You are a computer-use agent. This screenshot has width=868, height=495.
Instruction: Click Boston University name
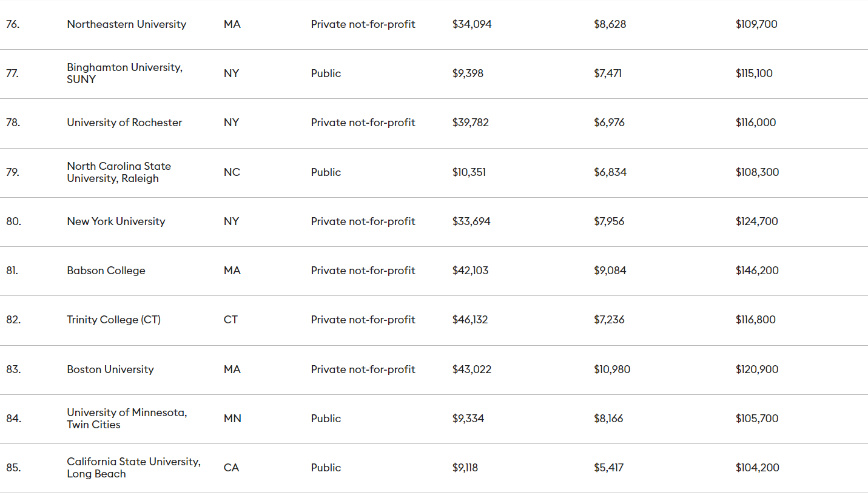(x=110, y=369)
